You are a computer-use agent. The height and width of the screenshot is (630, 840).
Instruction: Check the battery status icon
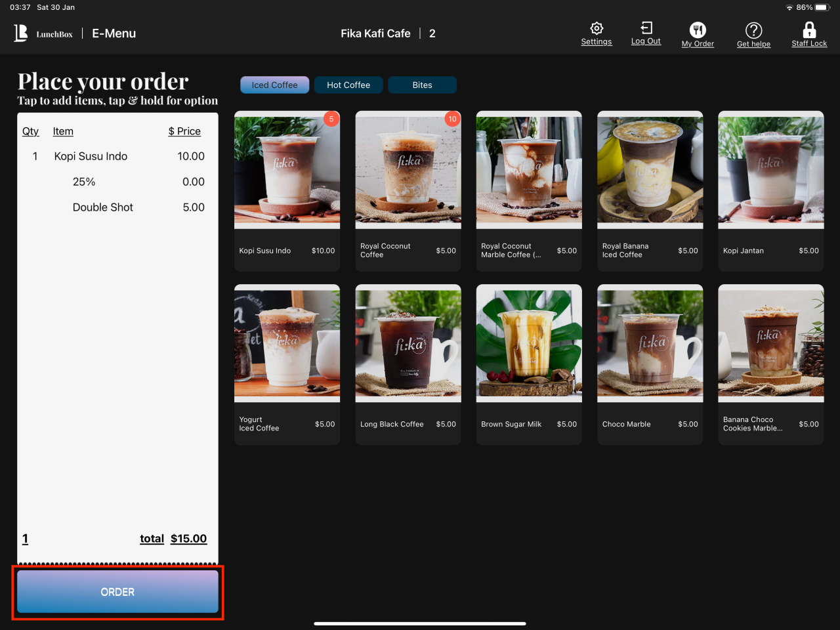tap(822, 7)
